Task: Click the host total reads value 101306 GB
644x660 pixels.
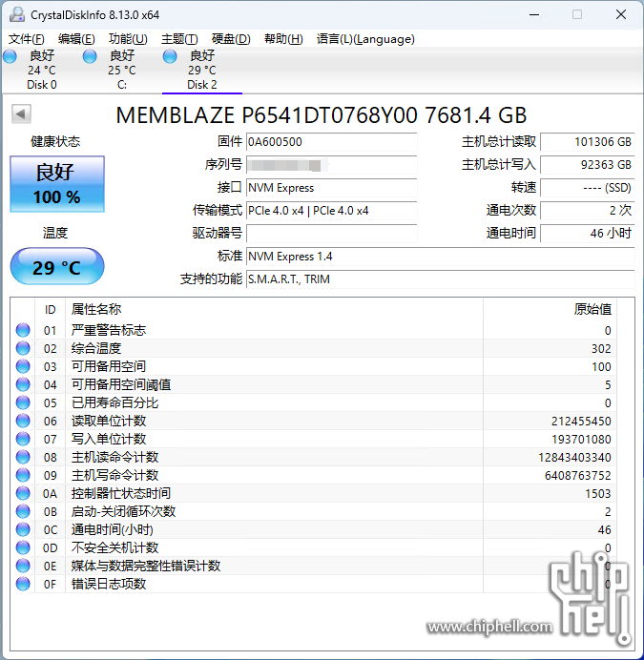Action: pyautogui.click(x=587, y=142)
